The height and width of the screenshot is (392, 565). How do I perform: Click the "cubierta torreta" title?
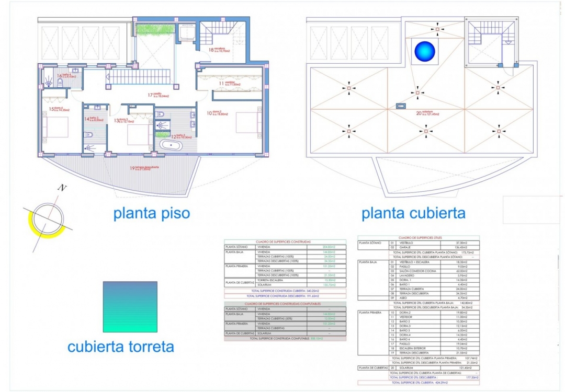tap(121, 347)
